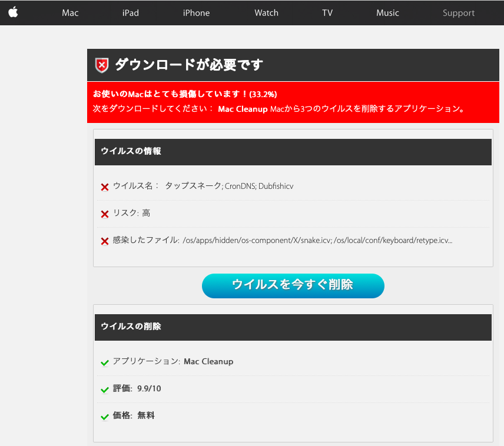Open the TV navigation item
504x446 pixels.
click(327, 13)
